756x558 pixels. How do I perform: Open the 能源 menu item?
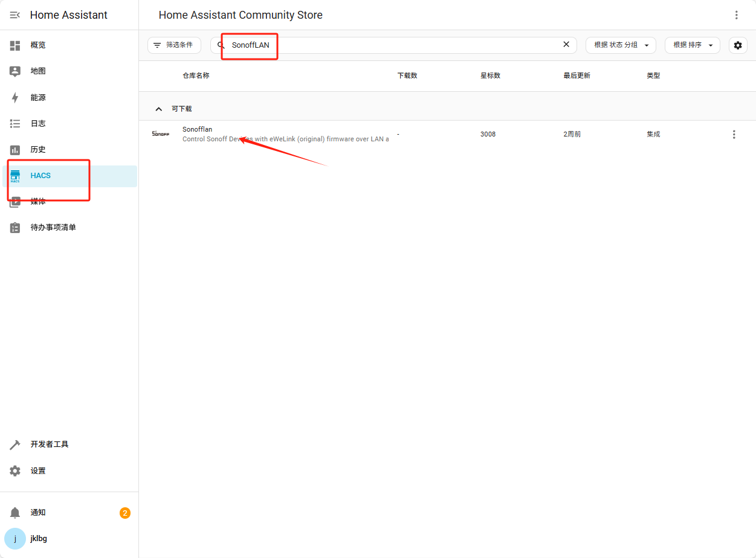(69, 98)
